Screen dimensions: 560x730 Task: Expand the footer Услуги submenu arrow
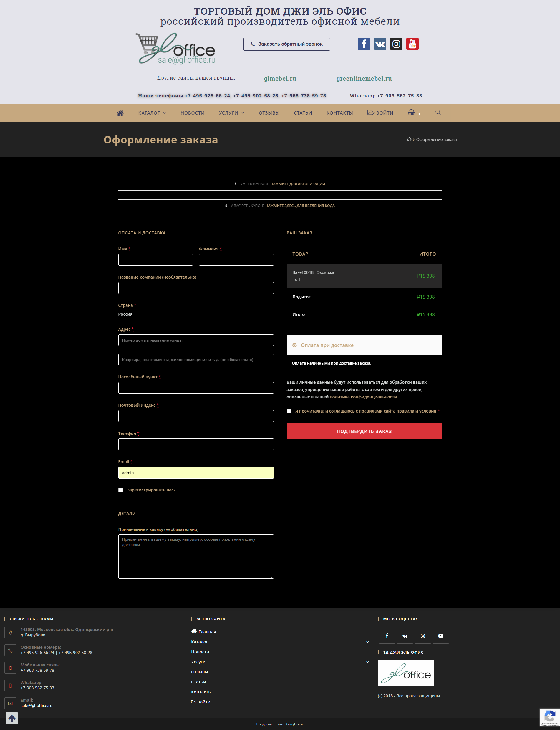(367, 662)
